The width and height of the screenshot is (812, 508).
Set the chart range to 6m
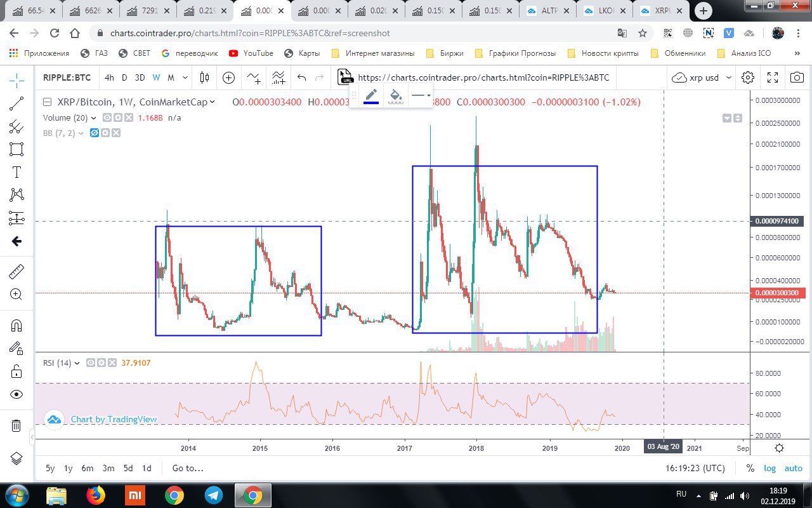point(87,468)
